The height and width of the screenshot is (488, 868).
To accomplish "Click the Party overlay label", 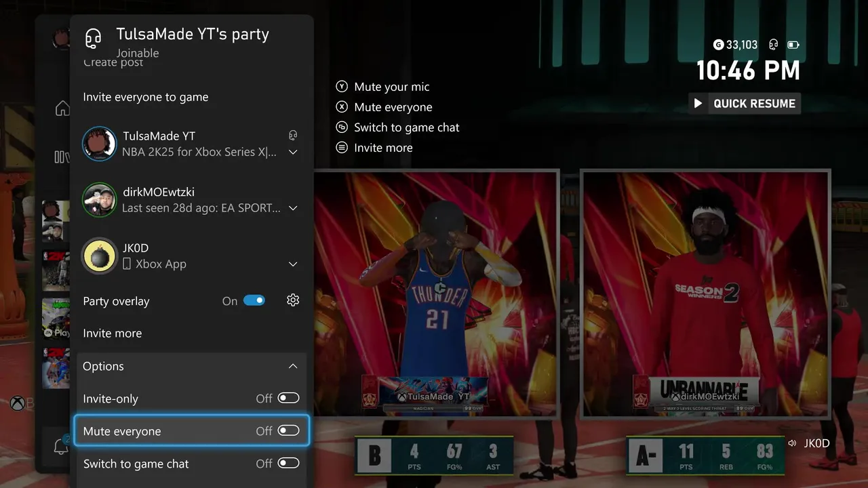I will coord(116,301).
